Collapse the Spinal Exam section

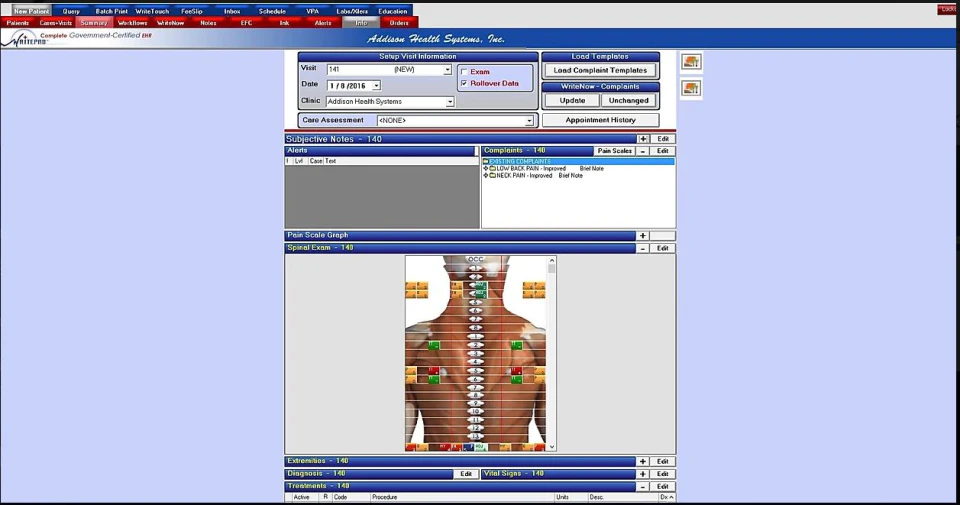click(x=643, y=249)
